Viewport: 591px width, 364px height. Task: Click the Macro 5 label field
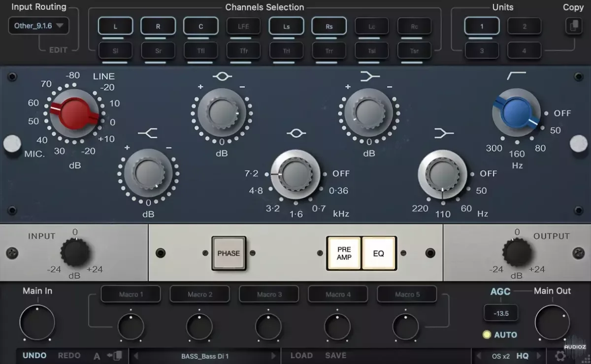coord(407,295)
